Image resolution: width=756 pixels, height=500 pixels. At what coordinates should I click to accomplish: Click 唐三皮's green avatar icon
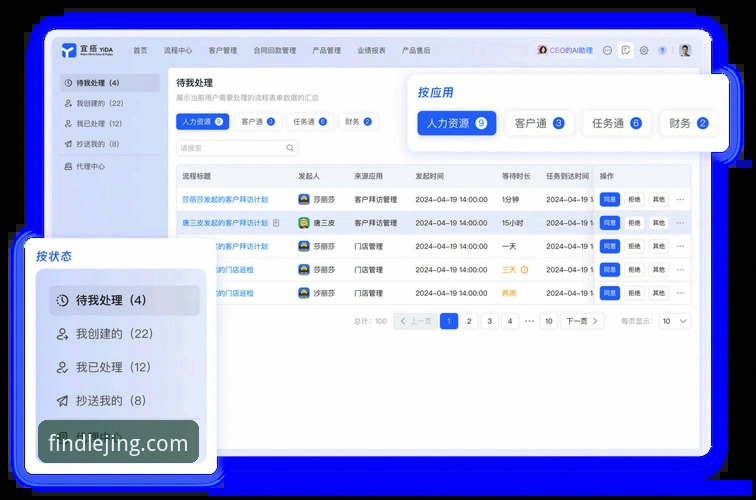pos(304,223)
